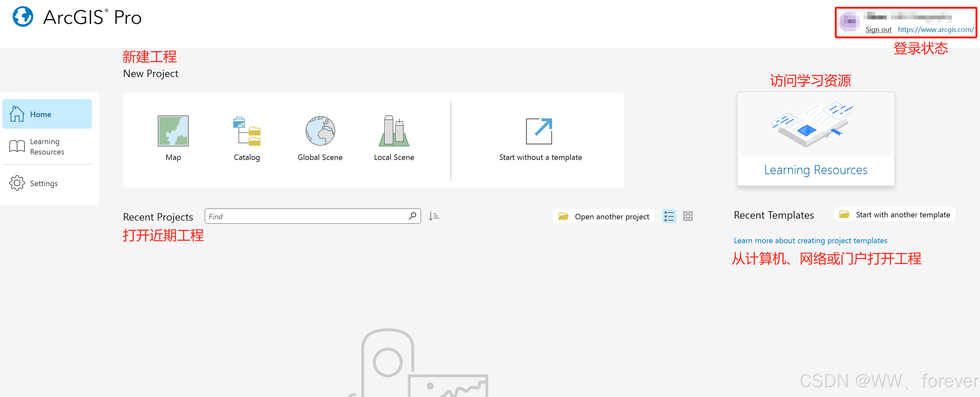Viewport: 980px width, 397px height.
Task: Click the Learning Resources menu item
Action: coord(47,147)
